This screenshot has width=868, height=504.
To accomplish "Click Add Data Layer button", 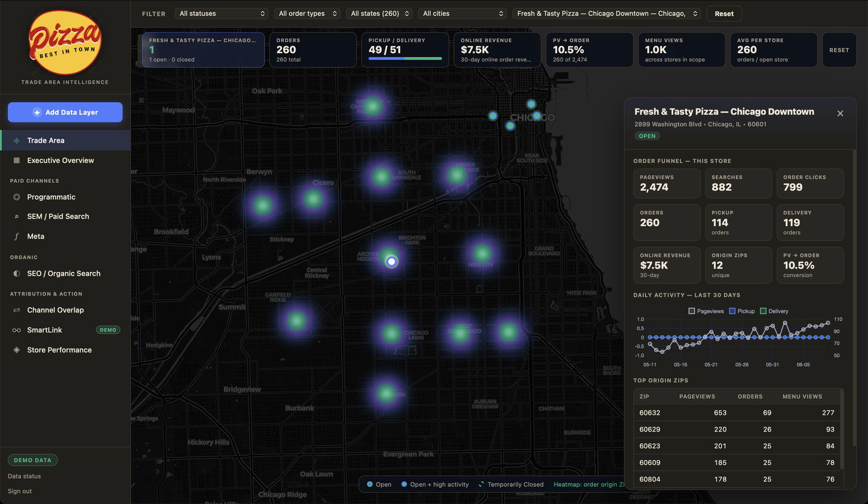I will 65,112.
